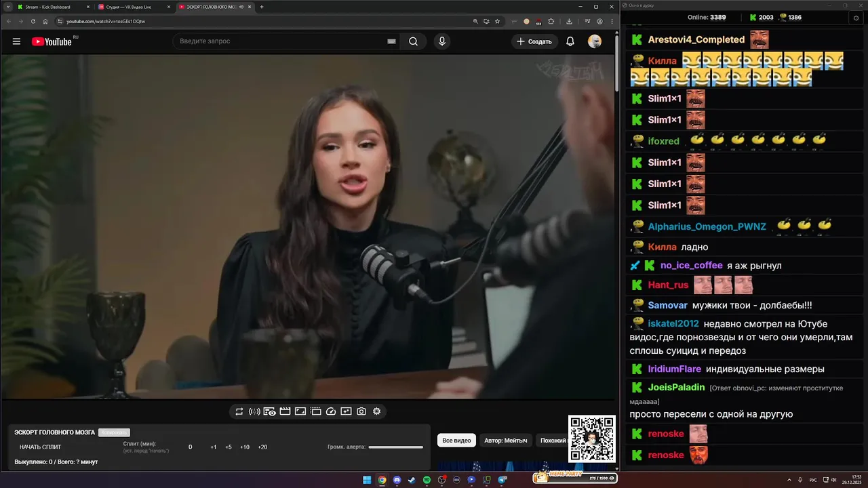Click the YouTube search magnifier button

(x=413, y=41)
